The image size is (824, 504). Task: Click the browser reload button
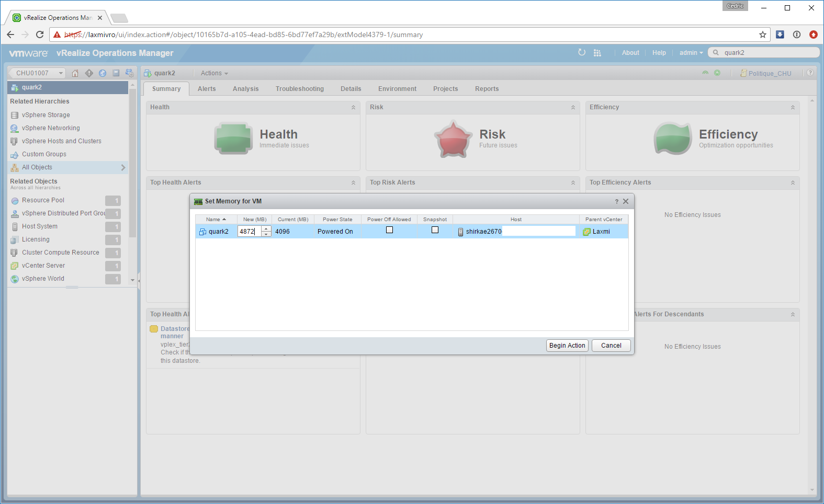coord(40,35)
